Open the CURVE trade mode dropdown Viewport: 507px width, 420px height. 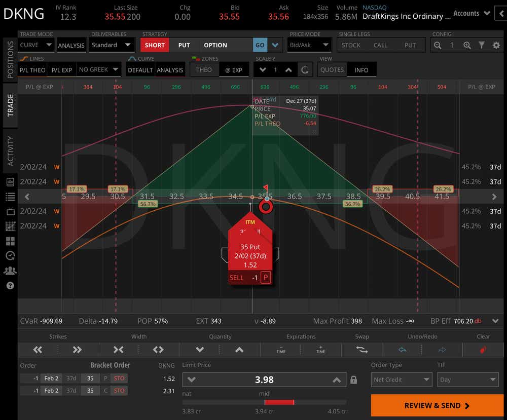tap(35, 45)
